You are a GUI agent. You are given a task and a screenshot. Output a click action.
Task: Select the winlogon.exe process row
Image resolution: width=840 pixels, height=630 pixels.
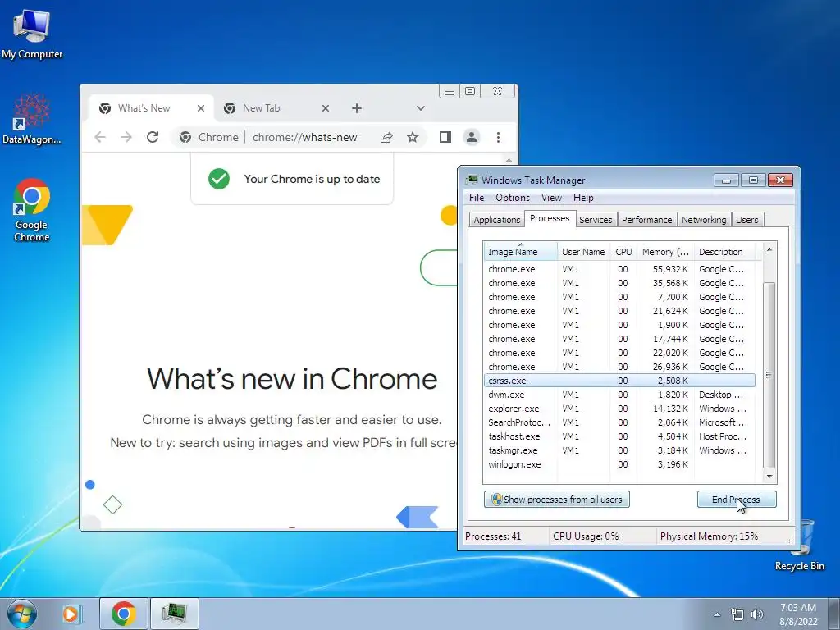(619, 464)
